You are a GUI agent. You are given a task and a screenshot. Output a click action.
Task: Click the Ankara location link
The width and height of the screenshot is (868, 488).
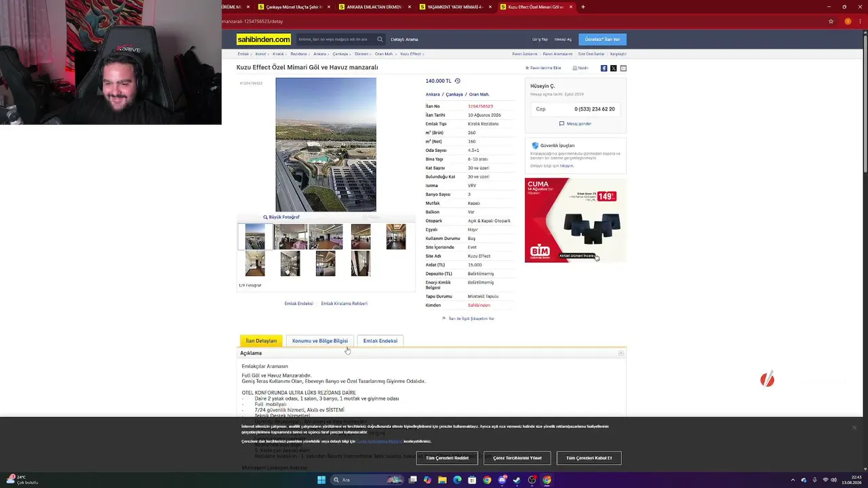click(x=433, y=94)
